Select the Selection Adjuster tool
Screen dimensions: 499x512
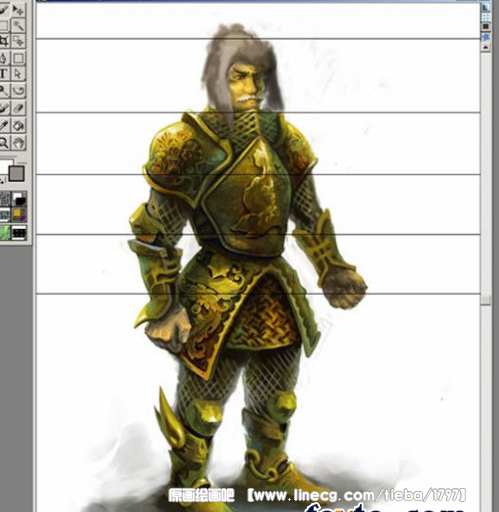18,41
